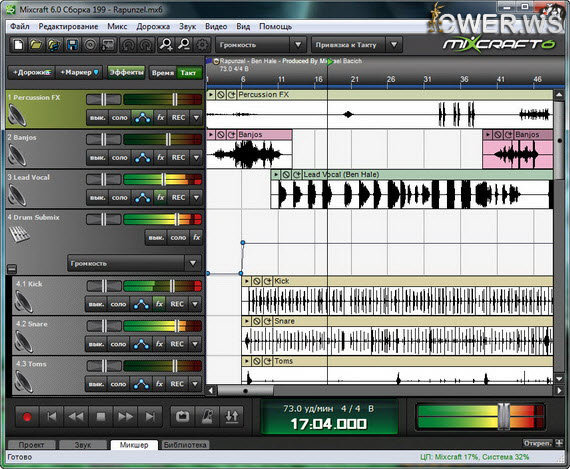570x469 pixels.
Task: Open automation on Banjos track
Action: [142, 157]
